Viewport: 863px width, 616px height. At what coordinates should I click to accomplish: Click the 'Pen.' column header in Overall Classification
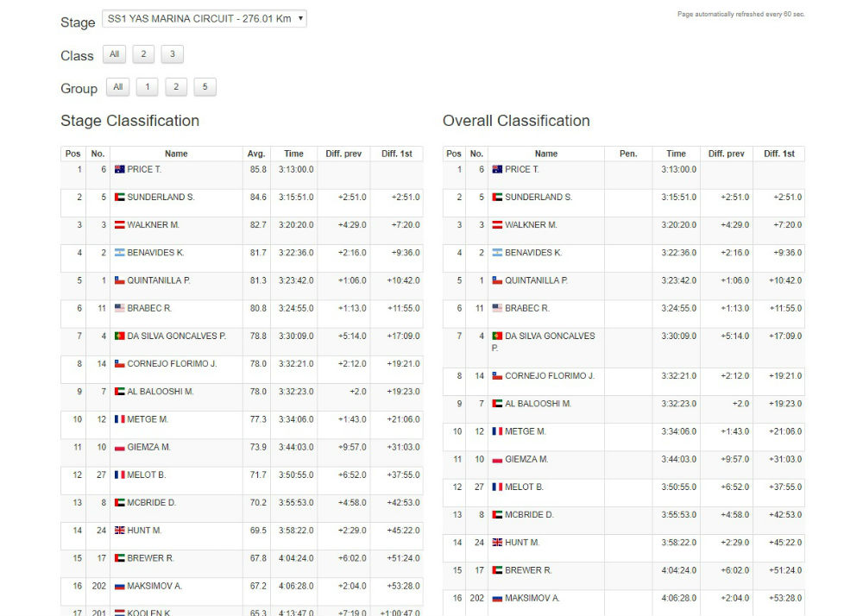[x=628, y=154]
